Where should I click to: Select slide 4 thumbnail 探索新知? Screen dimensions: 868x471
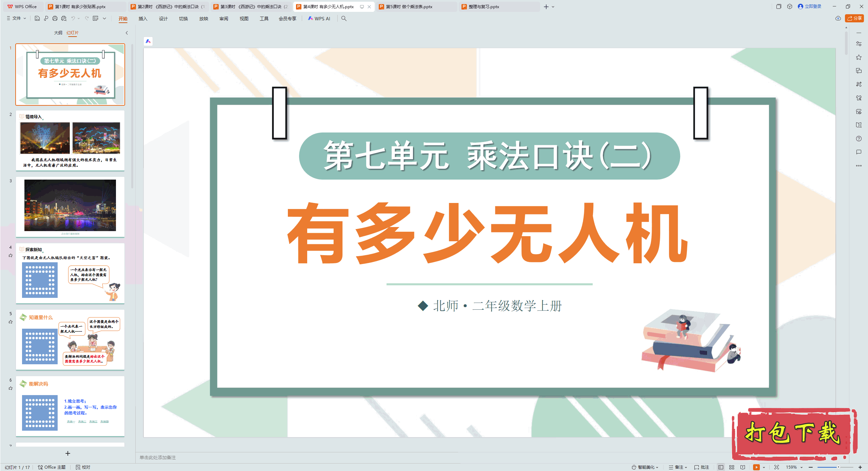click(x=70, y=273)
